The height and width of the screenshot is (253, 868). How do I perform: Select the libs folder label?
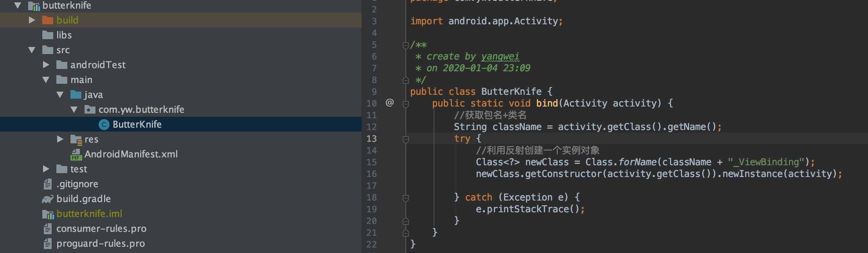[64, 35]
